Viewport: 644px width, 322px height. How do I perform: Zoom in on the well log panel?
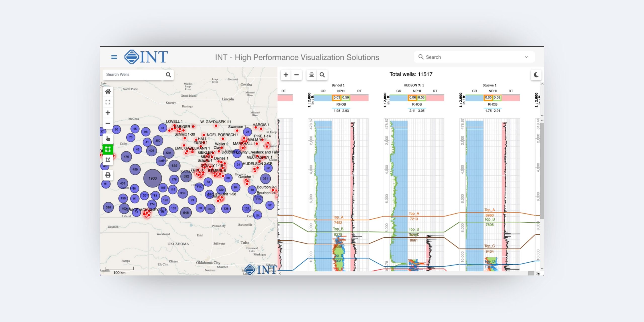[x=286, y=75]
